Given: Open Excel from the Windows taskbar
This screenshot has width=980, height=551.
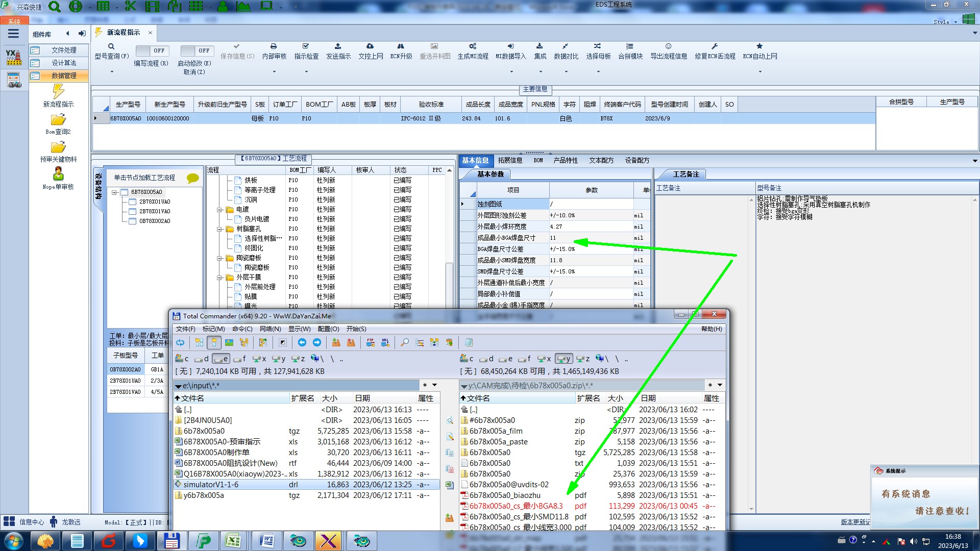Looking at the screenshot, I should click(233, 540).
